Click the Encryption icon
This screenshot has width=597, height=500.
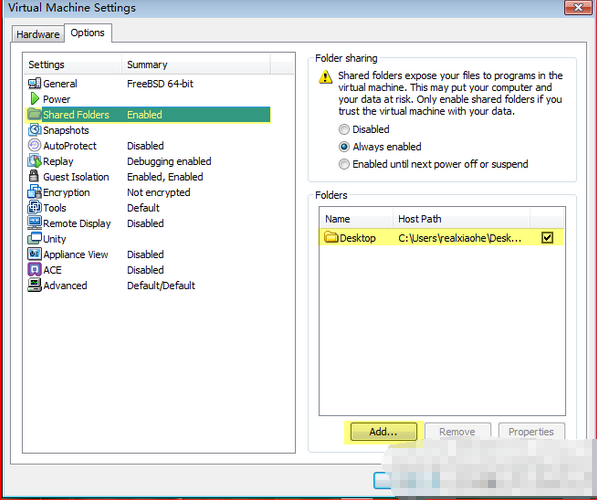tap(34, 192)
